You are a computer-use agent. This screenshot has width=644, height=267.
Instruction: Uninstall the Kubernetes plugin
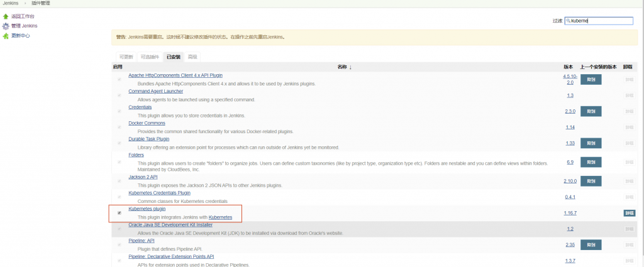629,213
